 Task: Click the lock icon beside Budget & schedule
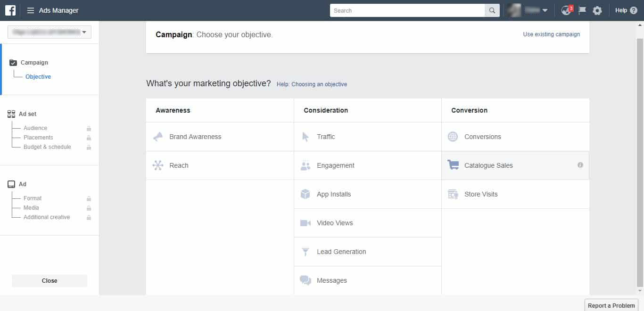(x=89, y=147)
